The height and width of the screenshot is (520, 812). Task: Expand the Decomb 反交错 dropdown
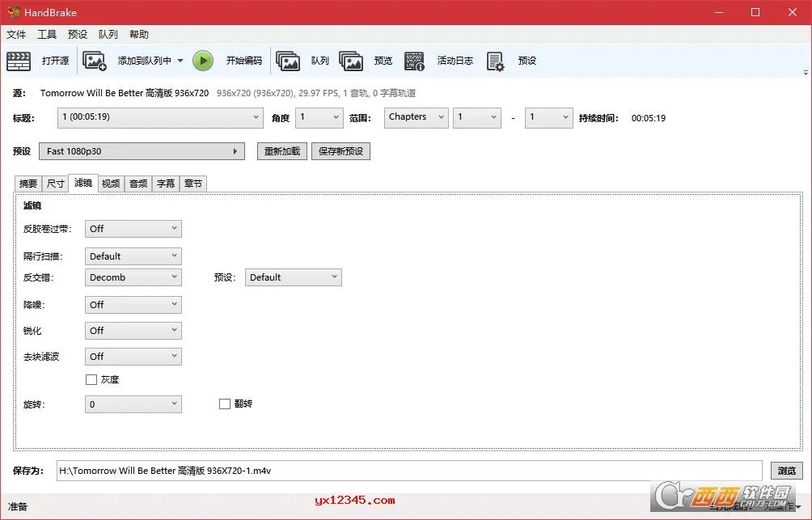tap(133, 277)
